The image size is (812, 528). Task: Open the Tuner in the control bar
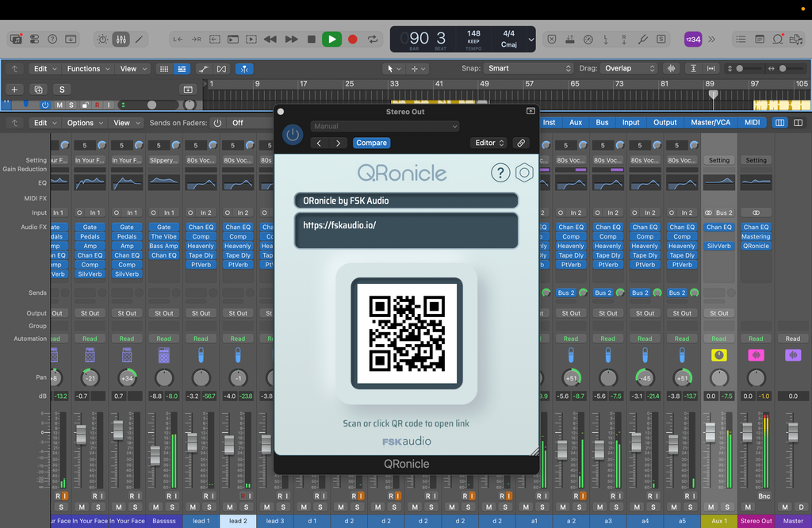tap(643, 40)
